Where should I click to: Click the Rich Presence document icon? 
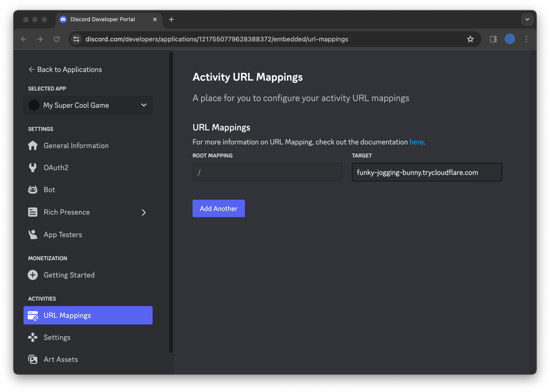33,212
